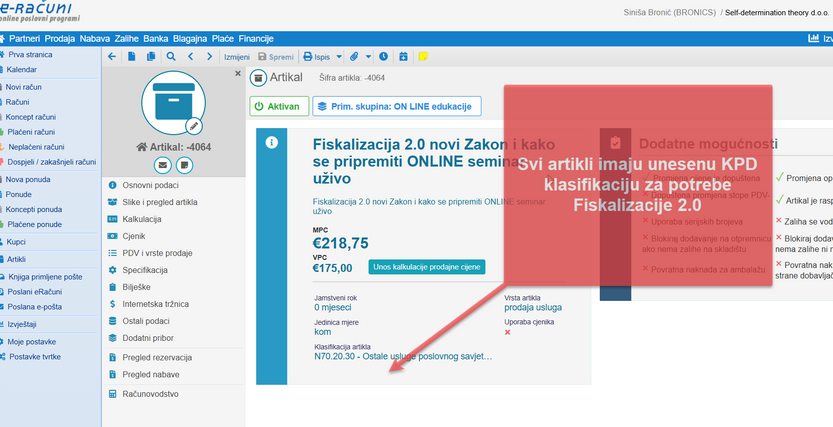Open Dospjeli / zakašnjeli računi

tap(52, 162)
